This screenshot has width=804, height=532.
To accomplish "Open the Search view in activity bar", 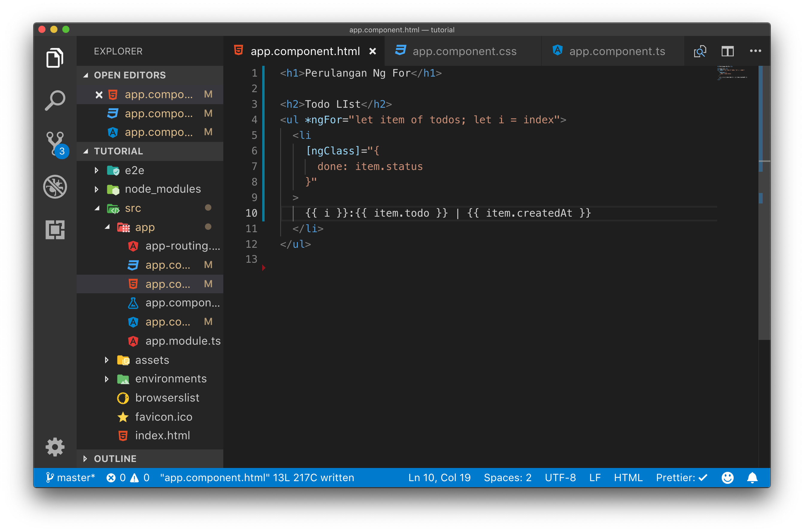I will coord(55,101).
